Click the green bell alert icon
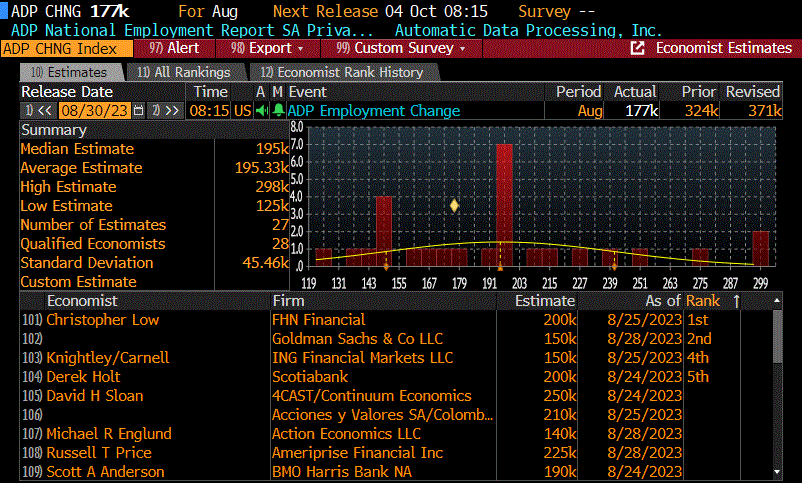 278,111
